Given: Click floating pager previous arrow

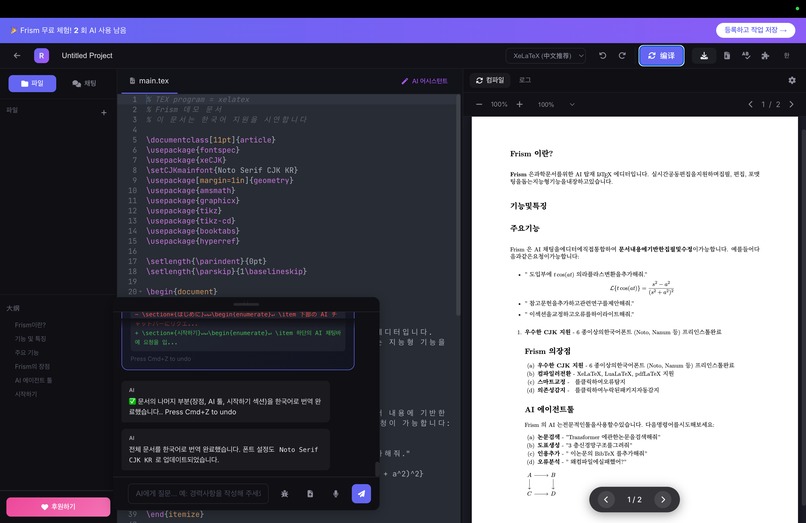Looking at the screenshot, I should 606,499.
